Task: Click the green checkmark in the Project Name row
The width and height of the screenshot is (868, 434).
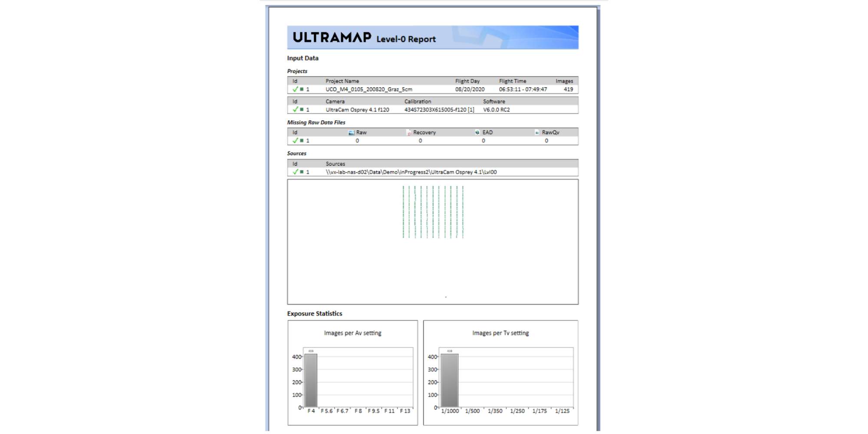Action: [x=295, y=89]
